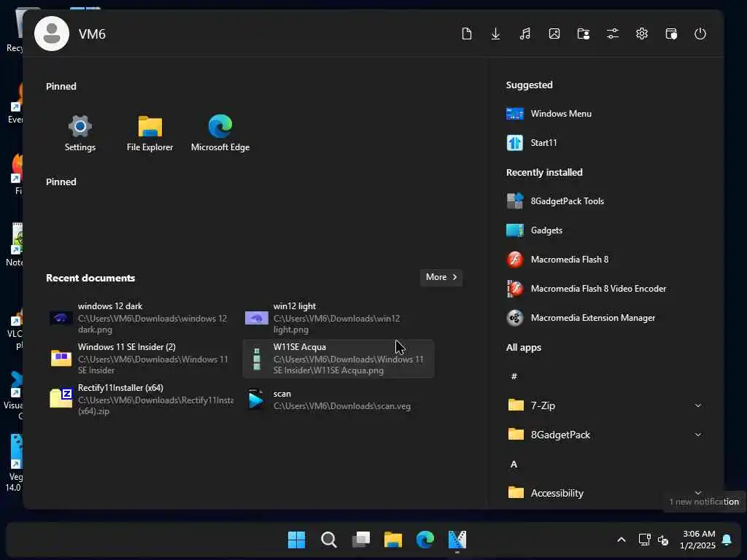Open windows 12 dark recent document

point(141,318)
